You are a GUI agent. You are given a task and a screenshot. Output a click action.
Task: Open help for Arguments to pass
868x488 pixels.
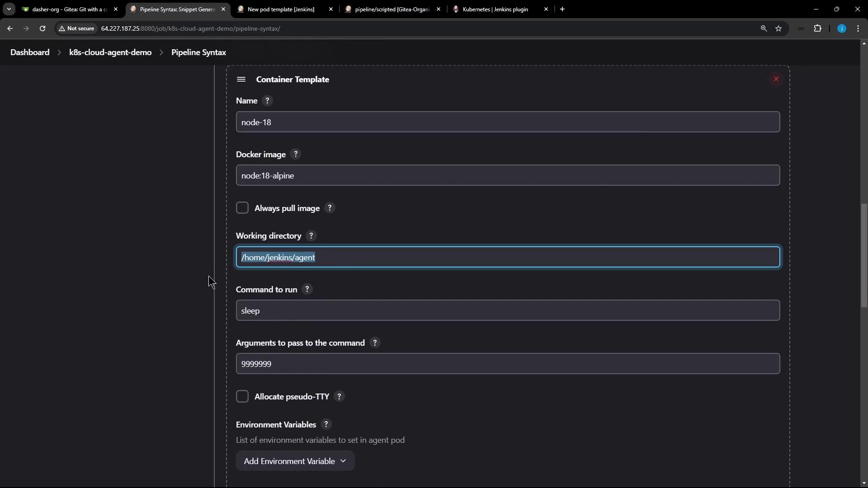[375, 343]
